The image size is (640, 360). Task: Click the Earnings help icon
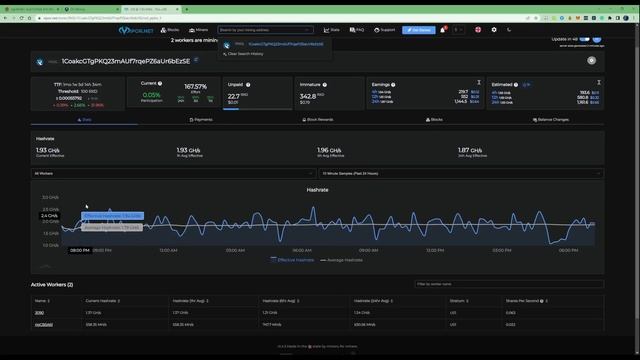(393, 85)
